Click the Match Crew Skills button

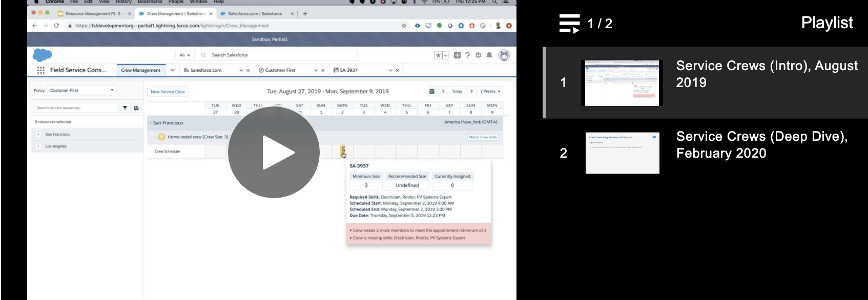click(483, 137)
